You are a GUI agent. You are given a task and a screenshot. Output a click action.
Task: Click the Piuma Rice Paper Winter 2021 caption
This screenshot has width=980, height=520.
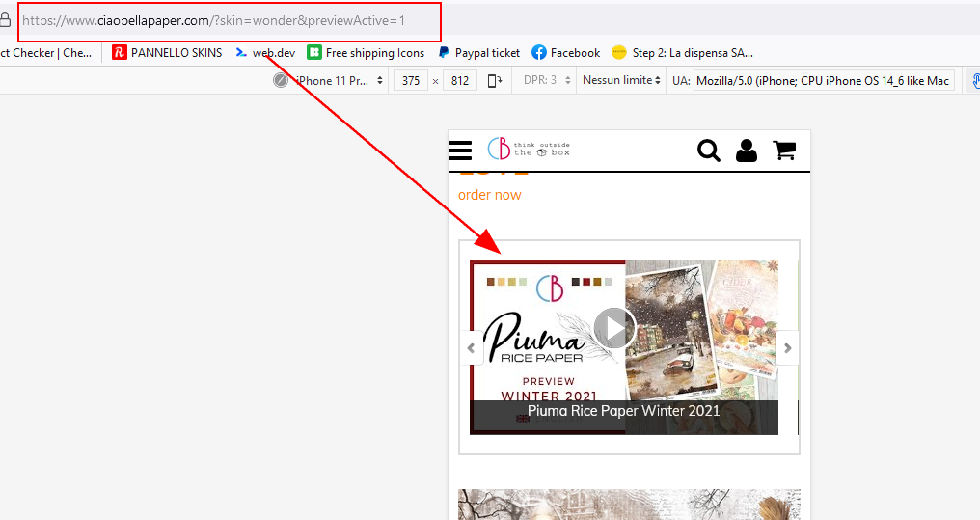624,411
